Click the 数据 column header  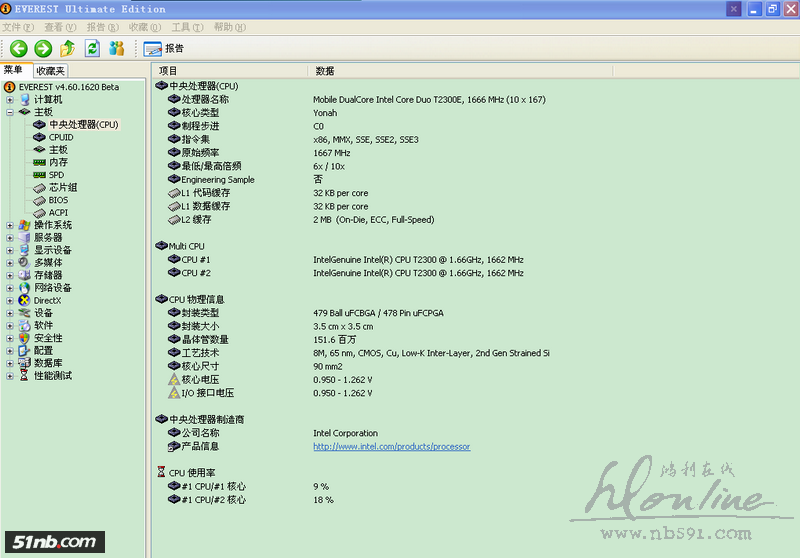(325, 71)
